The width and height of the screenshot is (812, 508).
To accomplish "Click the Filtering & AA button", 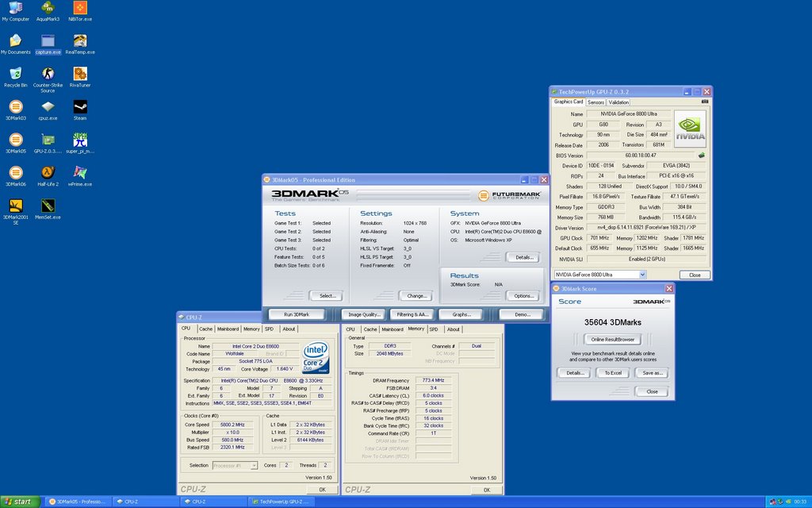I will (412, 314).
